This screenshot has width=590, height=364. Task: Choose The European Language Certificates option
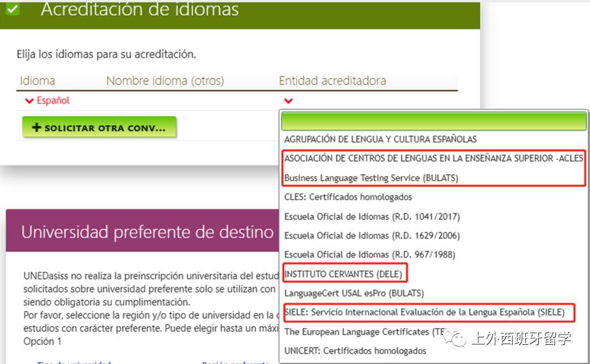point(364,332)
